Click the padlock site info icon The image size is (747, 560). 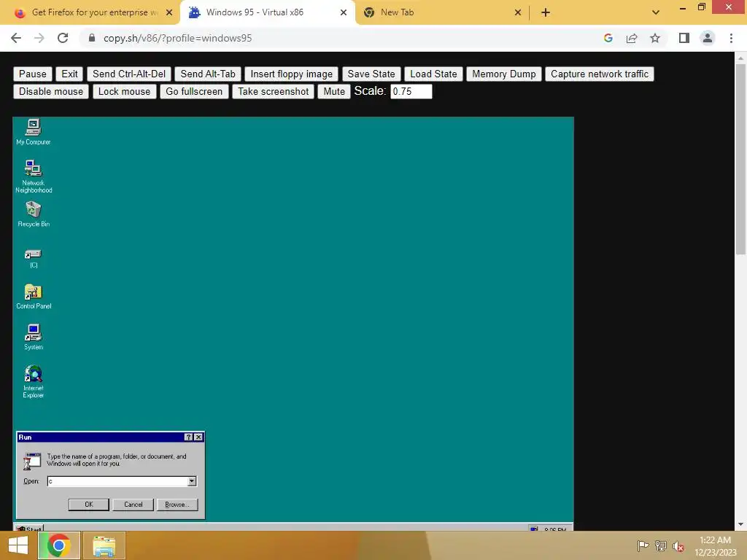(92, 38)
